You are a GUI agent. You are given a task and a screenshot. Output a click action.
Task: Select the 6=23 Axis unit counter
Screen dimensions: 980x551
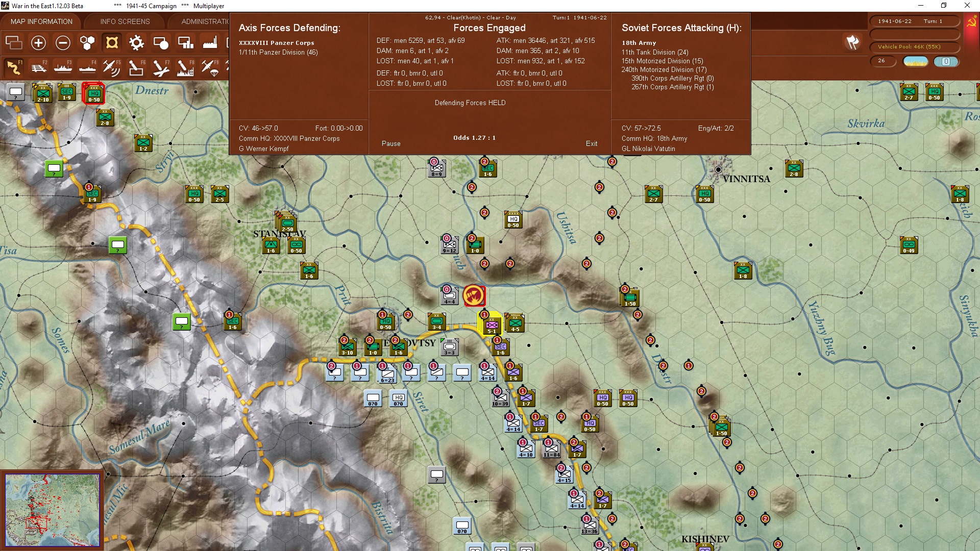coord(387,374)
